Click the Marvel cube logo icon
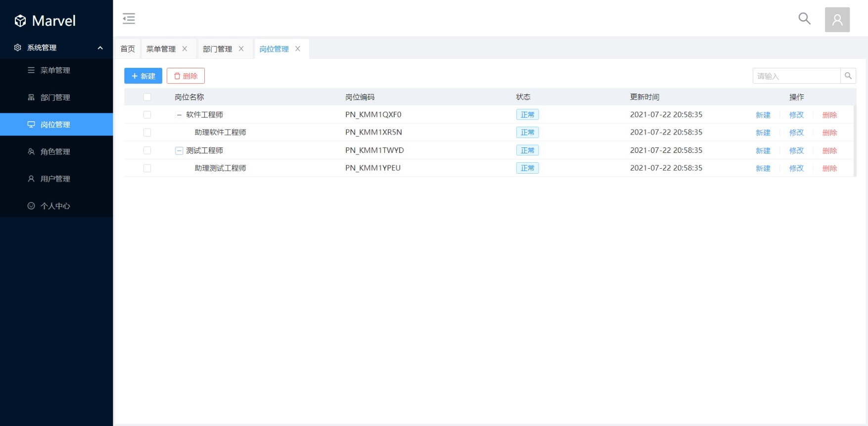Screen dimensions: 868x426 [x=20, y=21]
